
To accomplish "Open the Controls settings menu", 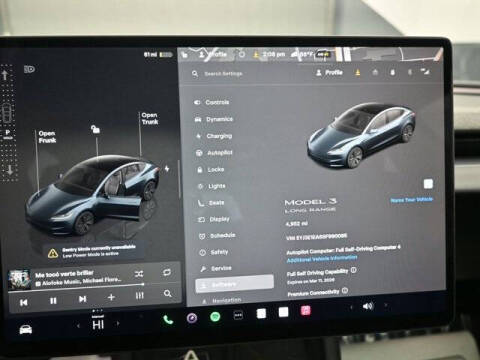I will coord(212,102).
